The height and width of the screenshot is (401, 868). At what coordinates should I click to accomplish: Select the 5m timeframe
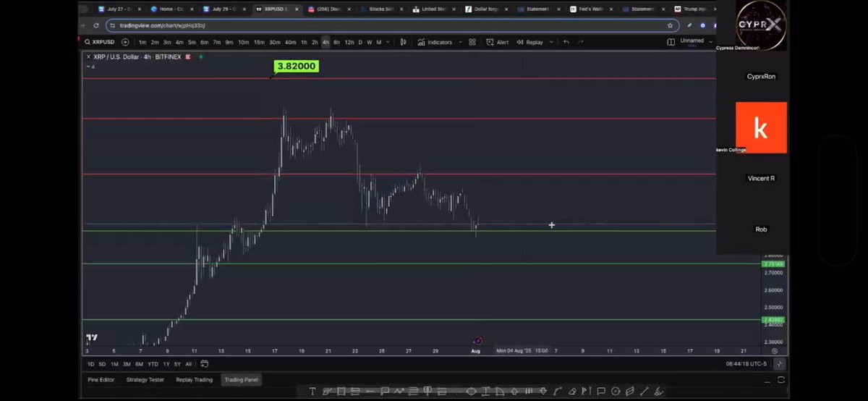tap(192, 42)
